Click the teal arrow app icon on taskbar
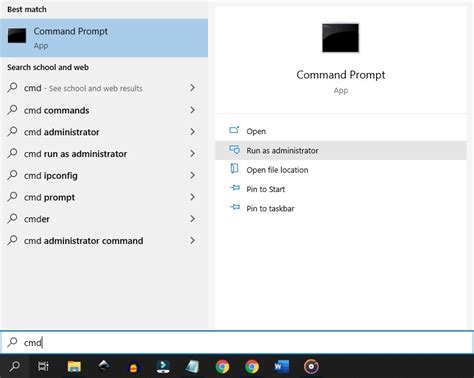Viewport: 474px width, 378px height. point(163,366)
